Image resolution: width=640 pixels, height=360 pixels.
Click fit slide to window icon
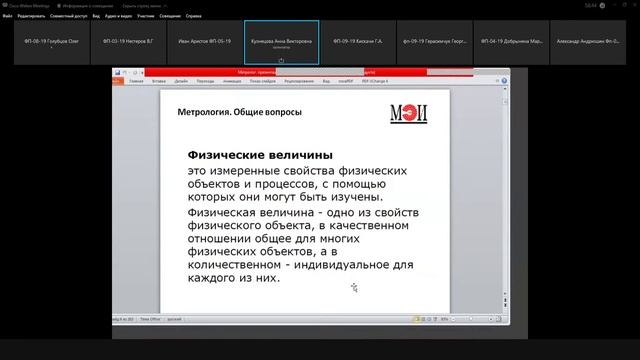(498, 319)
